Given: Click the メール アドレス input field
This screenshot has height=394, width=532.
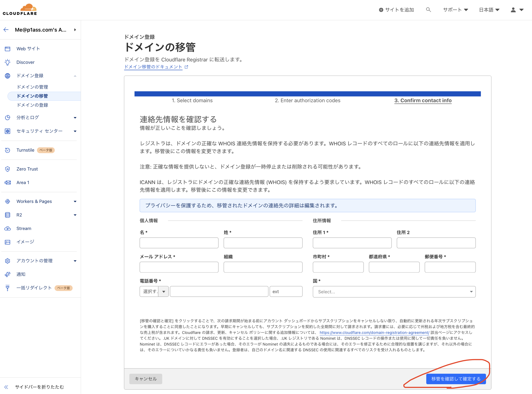Looking at the screenshot, I should click(179, 267).
